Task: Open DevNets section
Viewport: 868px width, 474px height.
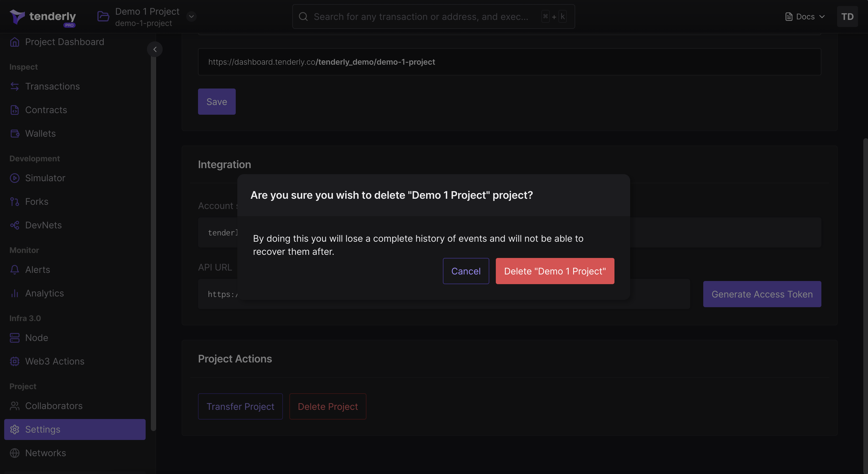Action: pos(43,225)
